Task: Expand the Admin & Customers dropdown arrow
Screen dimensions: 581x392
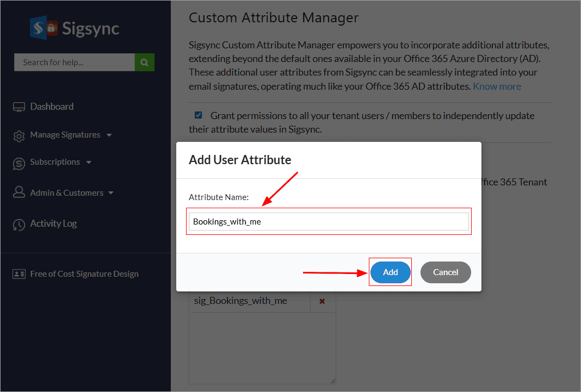Action: point(111,193)
